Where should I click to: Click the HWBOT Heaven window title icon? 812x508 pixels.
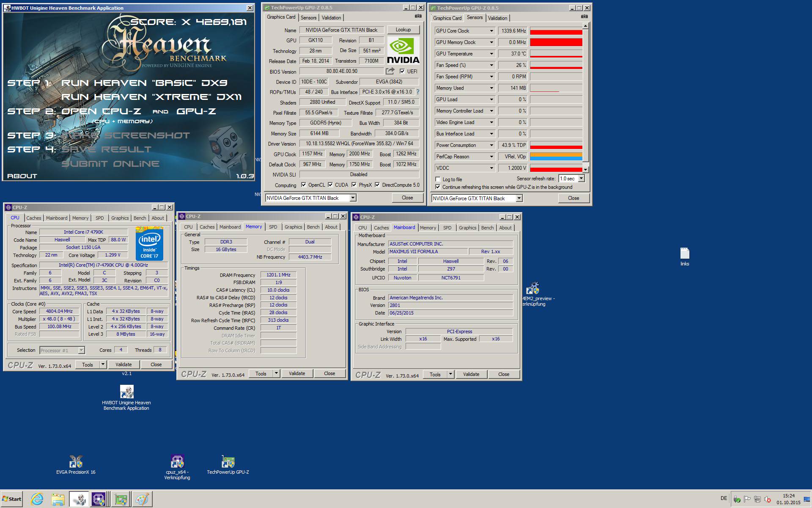(x=7, y=8)
